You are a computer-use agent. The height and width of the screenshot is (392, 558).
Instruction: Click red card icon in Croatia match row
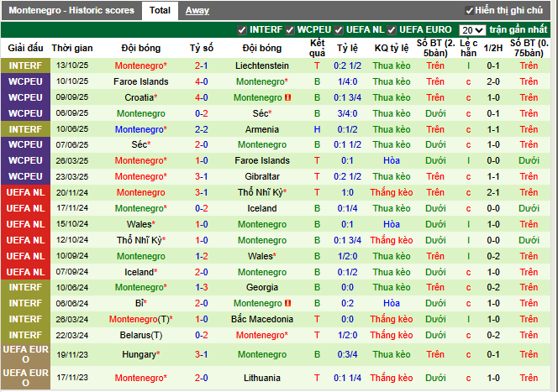(288, 97)
